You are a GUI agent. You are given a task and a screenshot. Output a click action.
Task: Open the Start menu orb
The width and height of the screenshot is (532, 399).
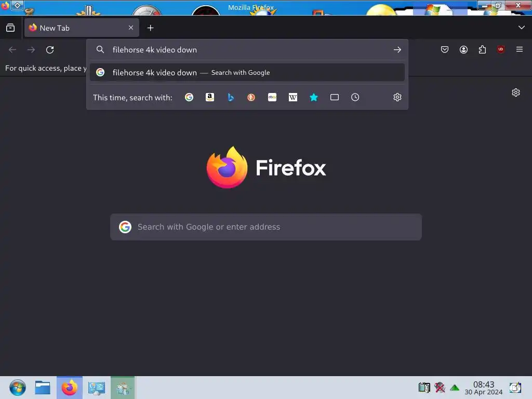(x=18, y=388)
